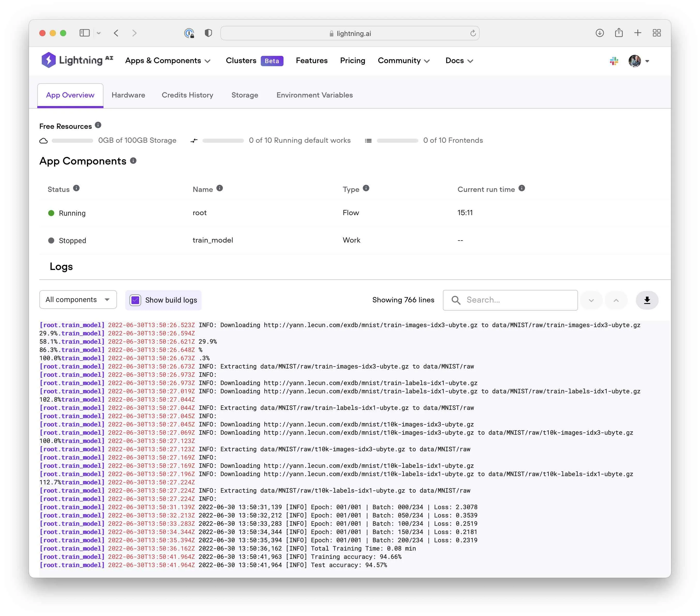Go back with the browser back arrow
Screen dimensions: 700x616
[116, 33]
